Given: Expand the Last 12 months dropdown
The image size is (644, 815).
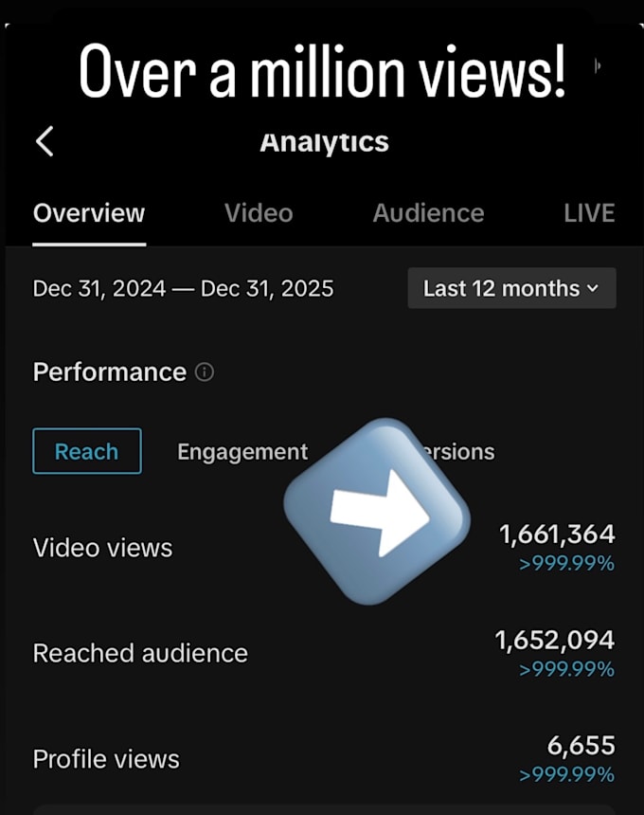Looking at the screenshot, I should 512,288.
